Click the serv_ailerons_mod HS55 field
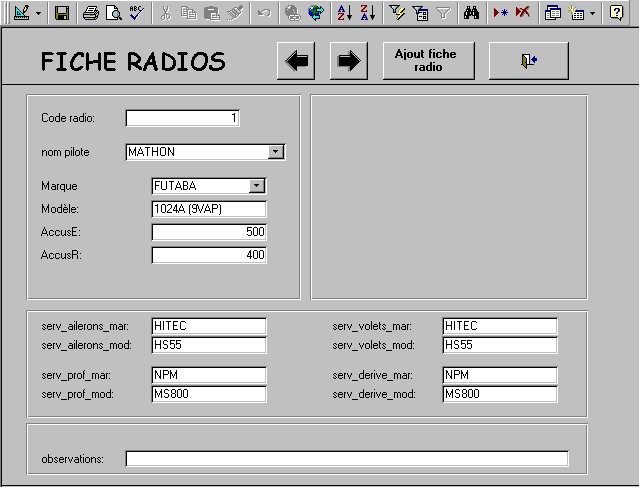 point(209,345)
